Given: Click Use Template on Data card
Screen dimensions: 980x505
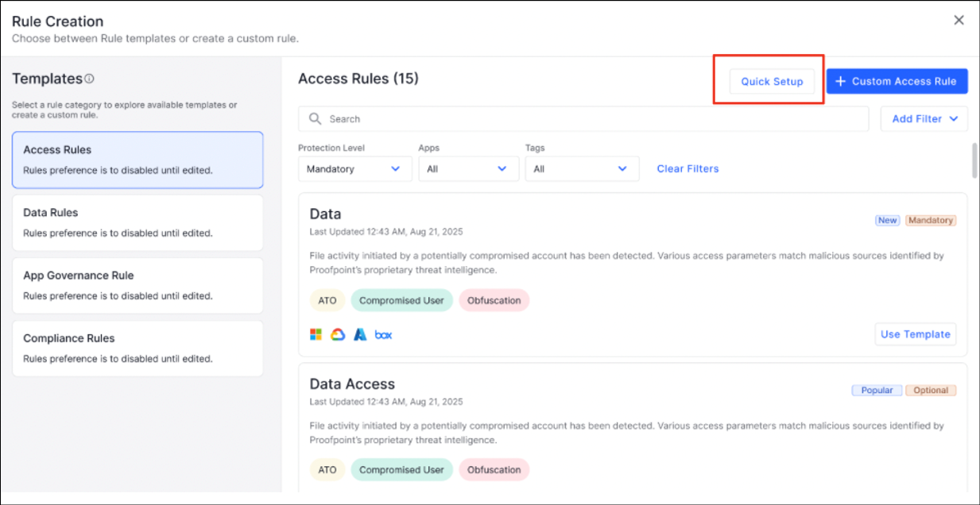Looking at the screenshot, I should click(916, 334).
